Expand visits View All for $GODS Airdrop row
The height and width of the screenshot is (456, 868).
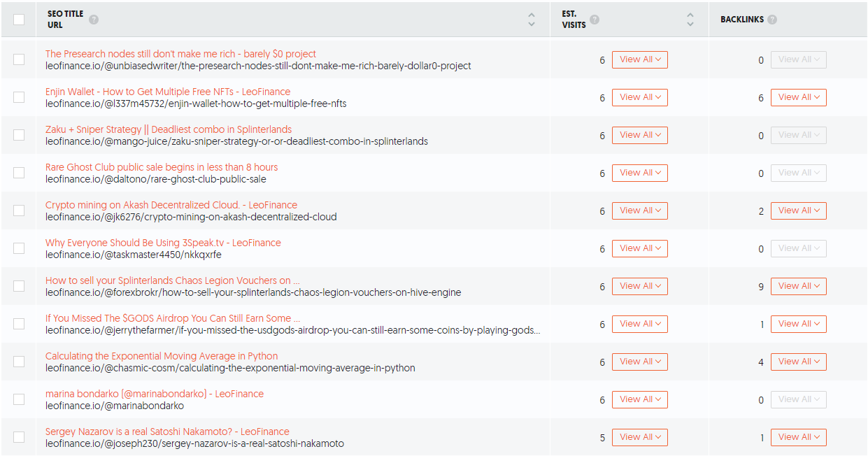[x=640, y=324]
